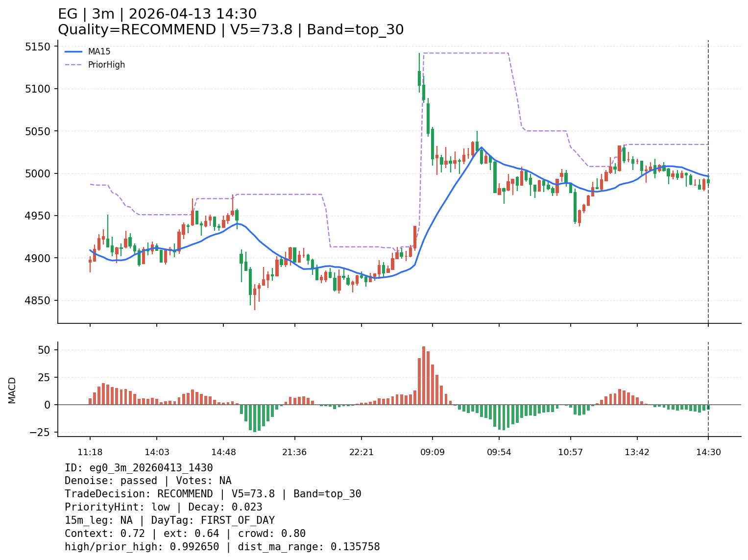Click the MA15 blue line legend swatch
This screenshot has height=560, width=748.
(x=73, y=51)
